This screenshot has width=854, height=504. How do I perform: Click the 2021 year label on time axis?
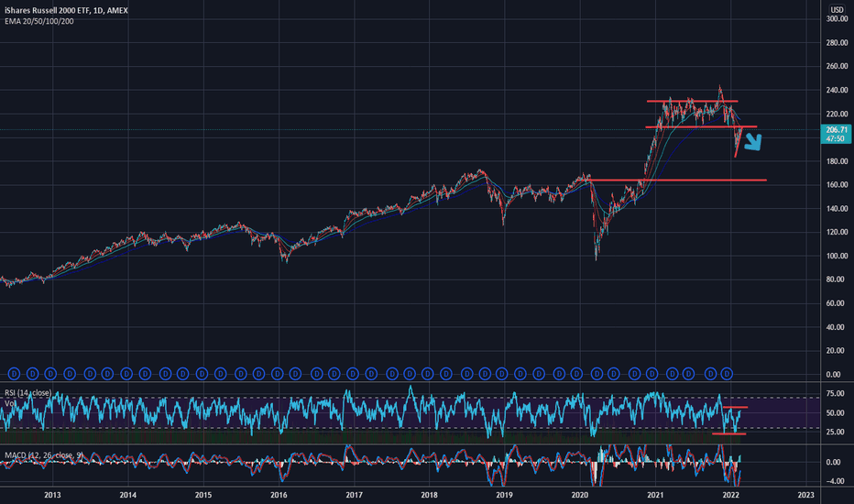pos(655,495)
